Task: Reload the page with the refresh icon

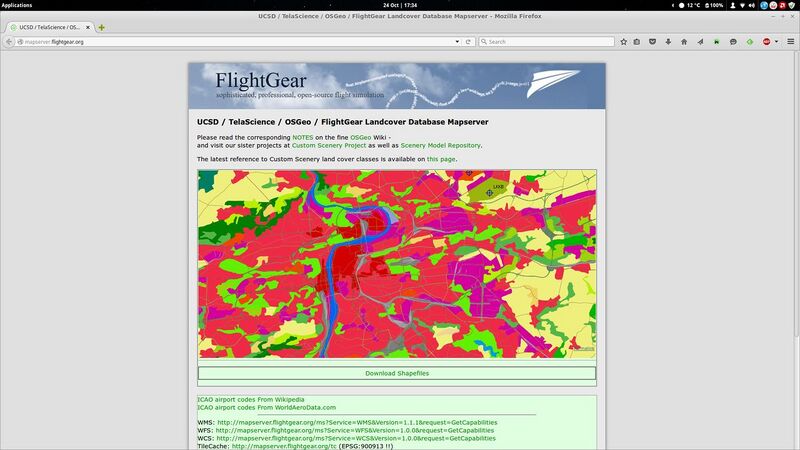Action: click(468, 42)
